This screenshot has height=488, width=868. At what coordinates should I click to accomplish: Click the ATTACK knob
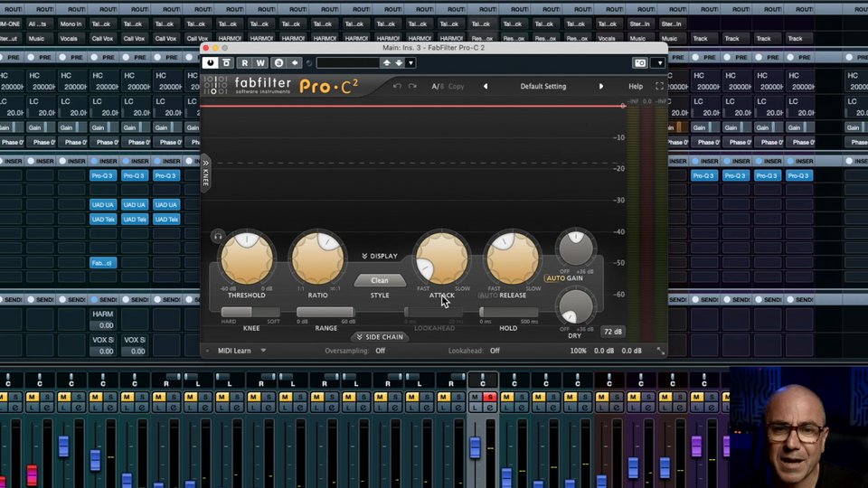point(442,259)
